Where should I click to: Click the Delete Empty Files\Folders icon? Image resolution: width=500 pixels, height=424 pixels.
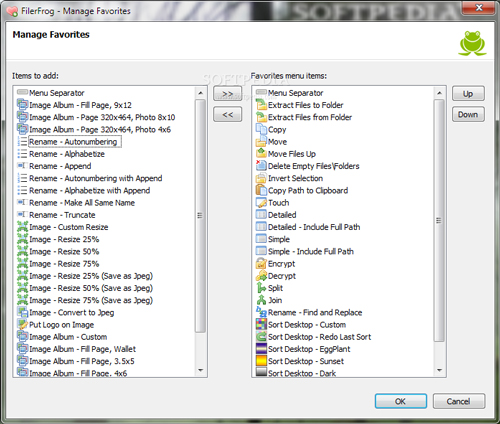point(261,166)
